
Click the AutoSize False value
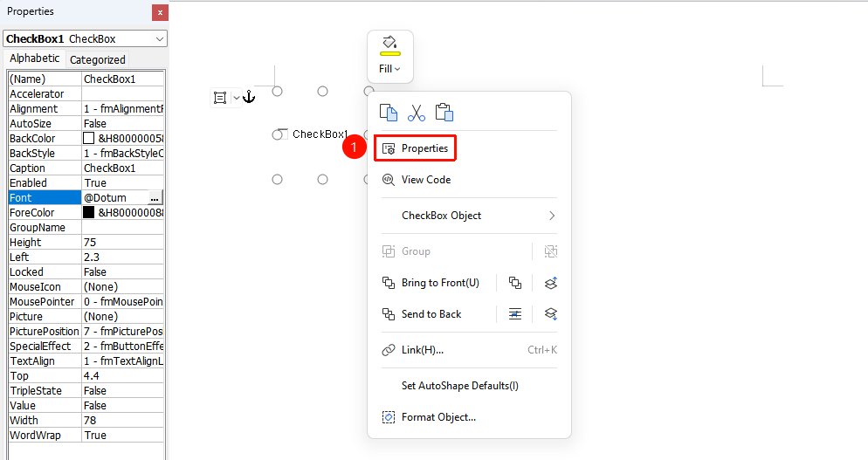pos(123,123)
